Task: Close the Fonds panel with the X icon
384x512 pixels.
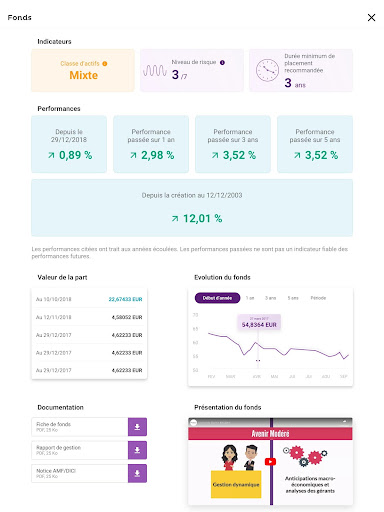Action: 371,18
